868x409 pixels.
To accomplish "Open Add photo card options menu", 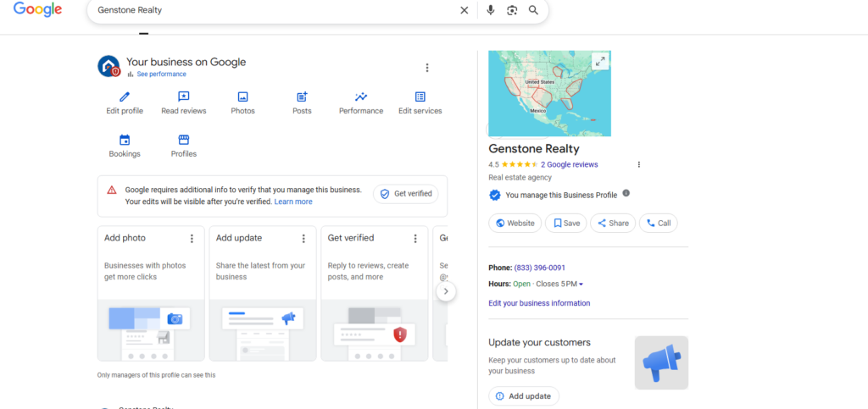I will (192, 238).
